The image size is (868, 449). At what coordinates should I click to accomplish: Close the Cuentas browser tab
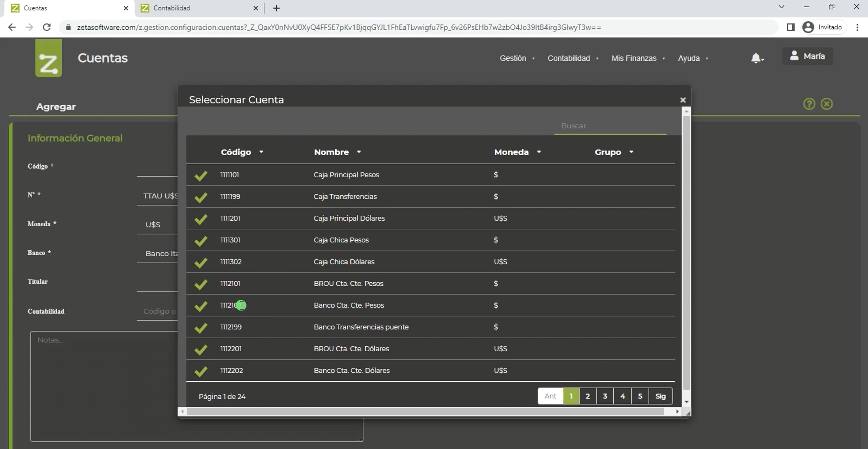click(x=126, y=8)
